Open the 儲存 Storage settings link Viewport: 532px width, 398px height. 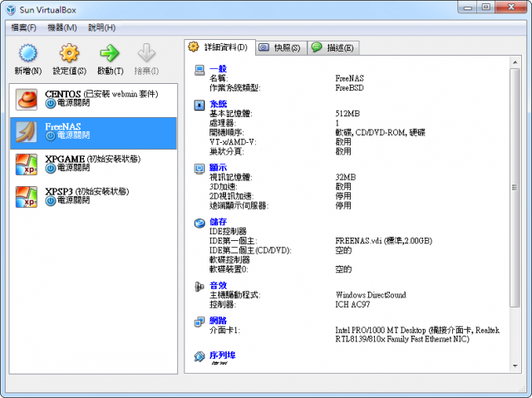click(x=218, y=222)
